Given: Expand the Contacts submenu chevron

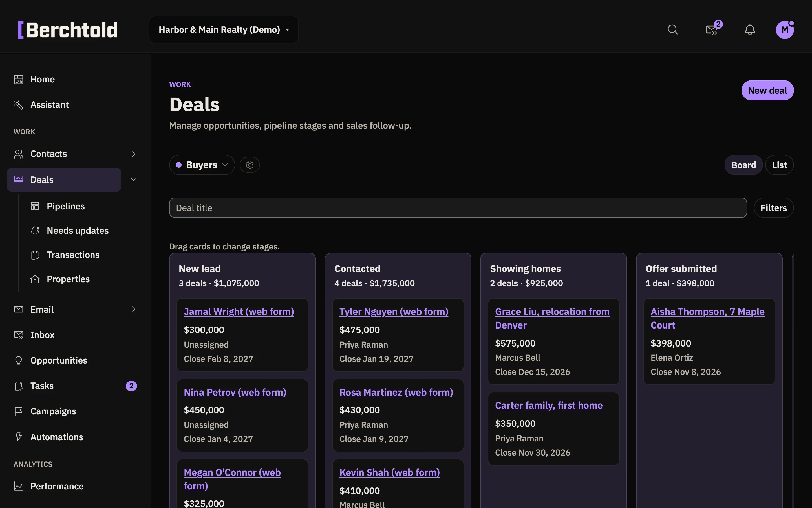Looking at the screenshot, I should 134,154.
